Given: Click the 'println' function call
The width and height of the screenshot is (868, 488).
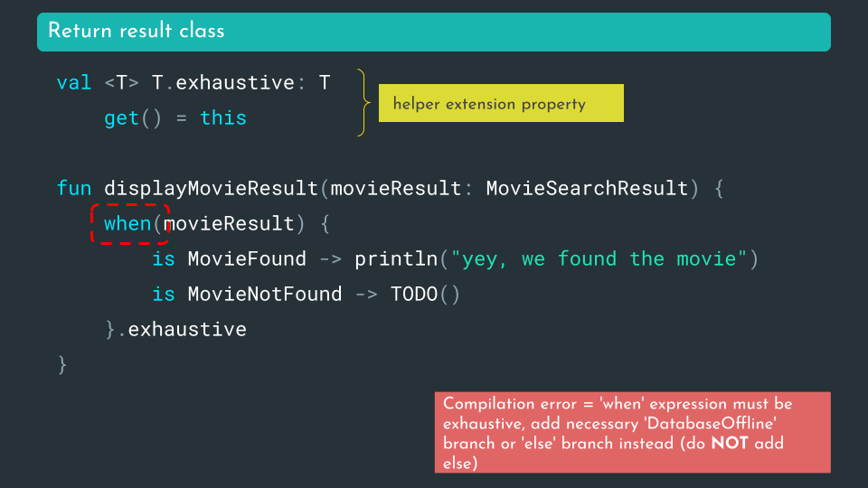Looking at the screenshot, I should coord(396,259).
